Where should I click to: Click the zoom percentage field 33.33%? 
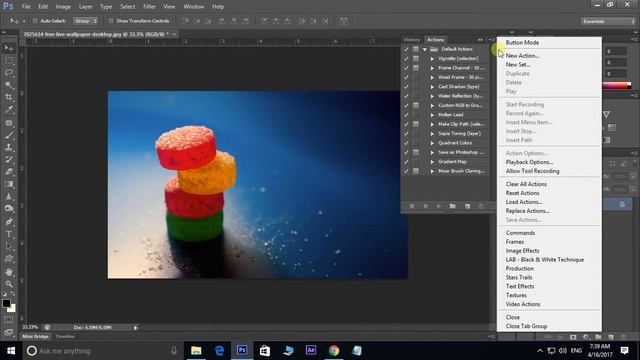31,327
